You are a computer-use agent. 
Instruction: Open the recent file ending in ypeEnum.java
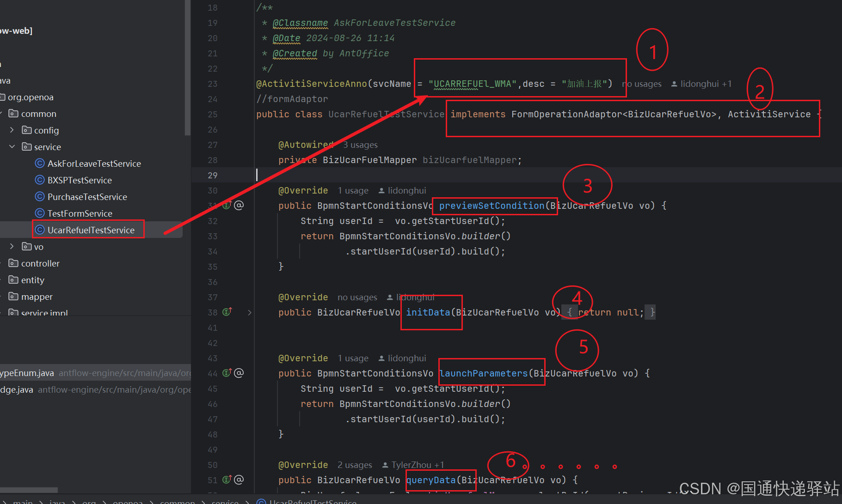(95, 373)
